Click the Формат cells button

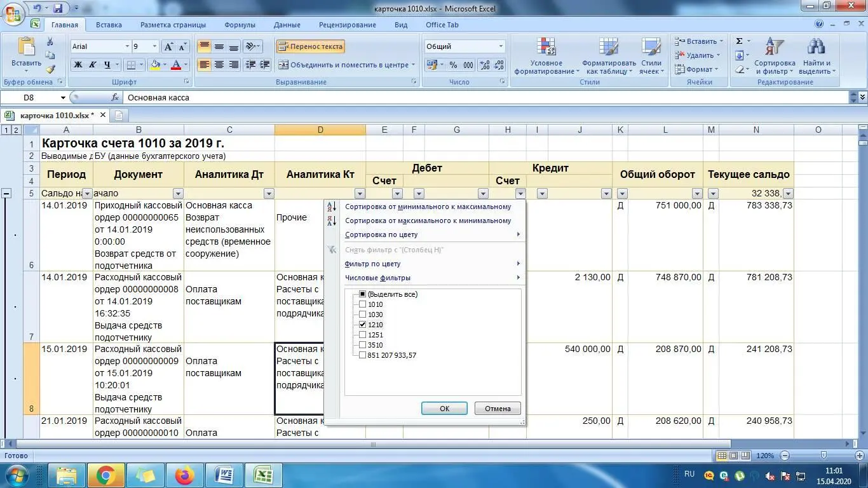tap(696, 69)
